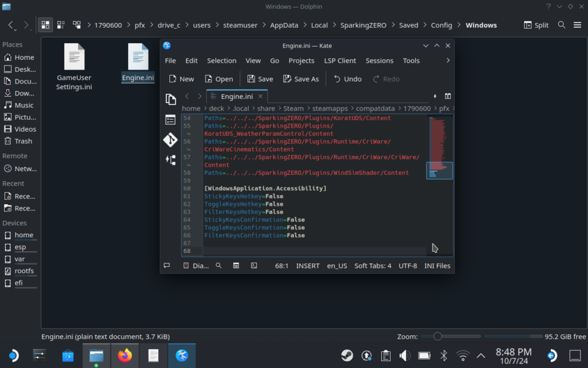
Task: Expand the chevron after Config in Dolphin path
Action: pyautogui.click(x=459, y=25)
